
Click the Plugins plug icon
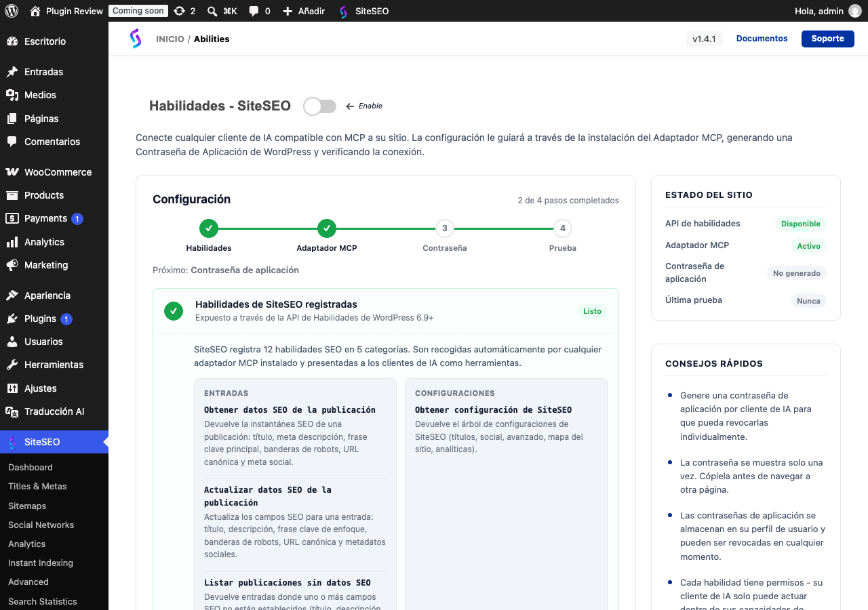click(x=12, y=319)
